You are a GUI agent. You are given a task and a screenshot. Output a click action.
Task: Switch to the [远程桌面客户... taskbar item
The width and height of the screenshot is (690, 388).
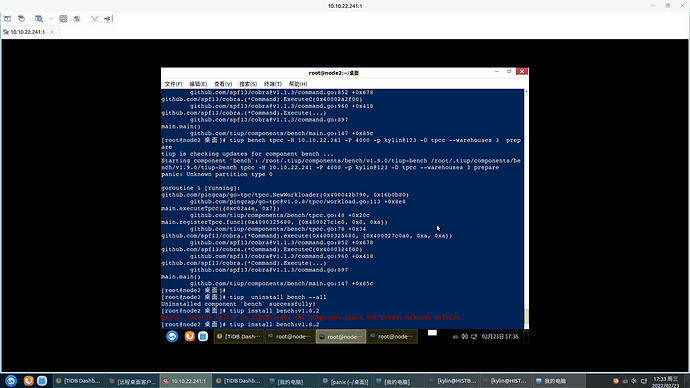132,381
